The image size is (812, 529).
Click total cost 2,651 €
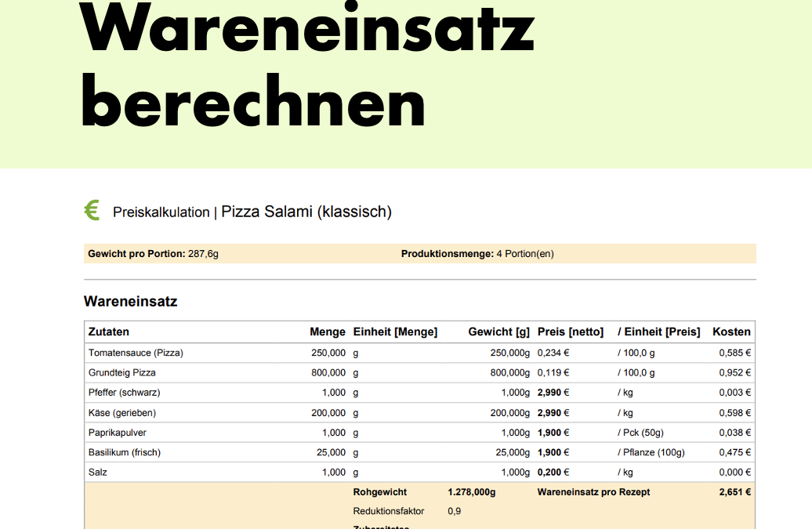[x=735, y=492]
